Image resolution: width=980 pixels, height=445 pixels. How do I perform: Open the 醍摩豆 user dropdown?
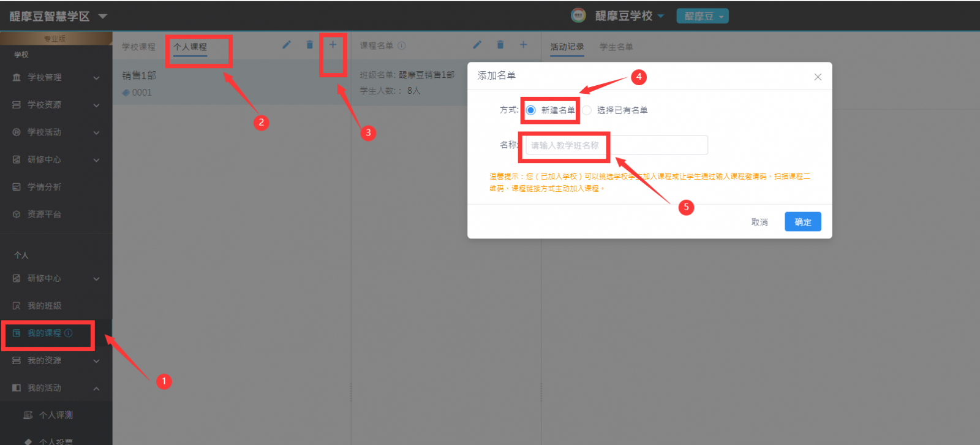point(702,17)
